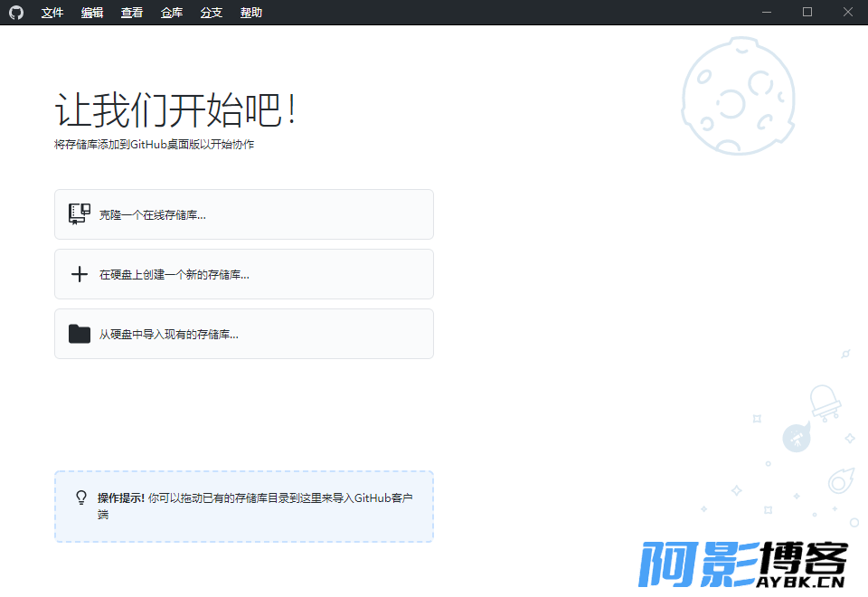Click the GitHub logo icon in title bar
868x597 pixels.
[x=16, y=12]
